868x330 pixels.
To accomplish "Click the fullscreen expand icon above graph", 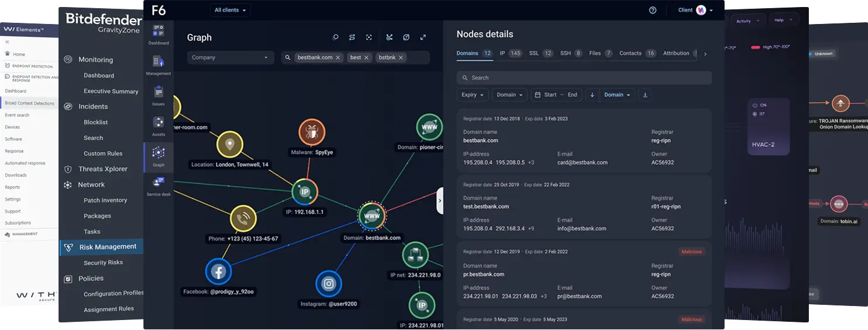I will pos(423,37).
